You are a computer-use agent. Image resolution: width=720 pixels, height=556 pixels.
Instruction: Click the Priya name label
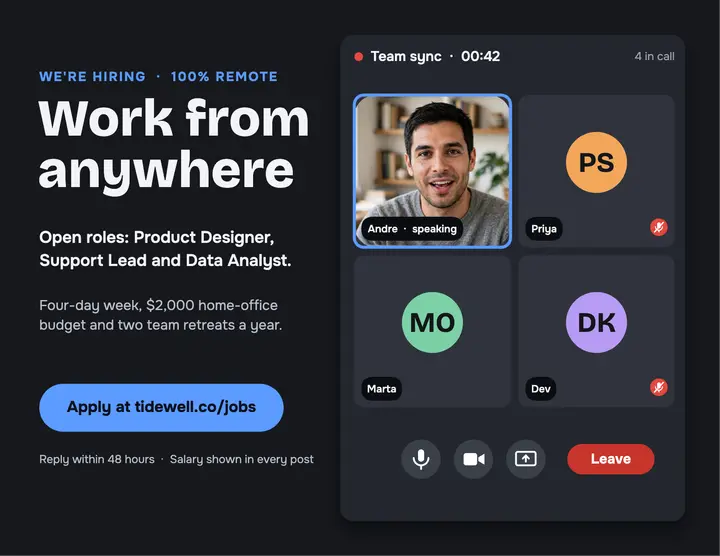[544, 229]
